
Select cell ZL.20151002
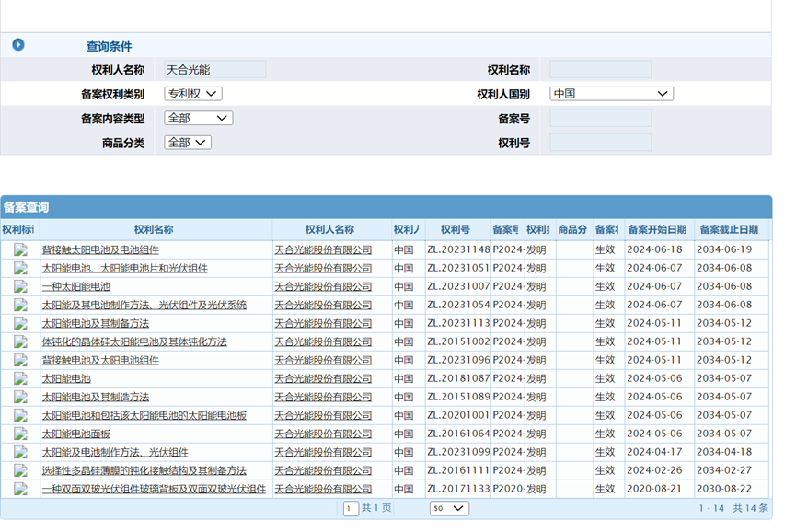click(x=458, y=341)
